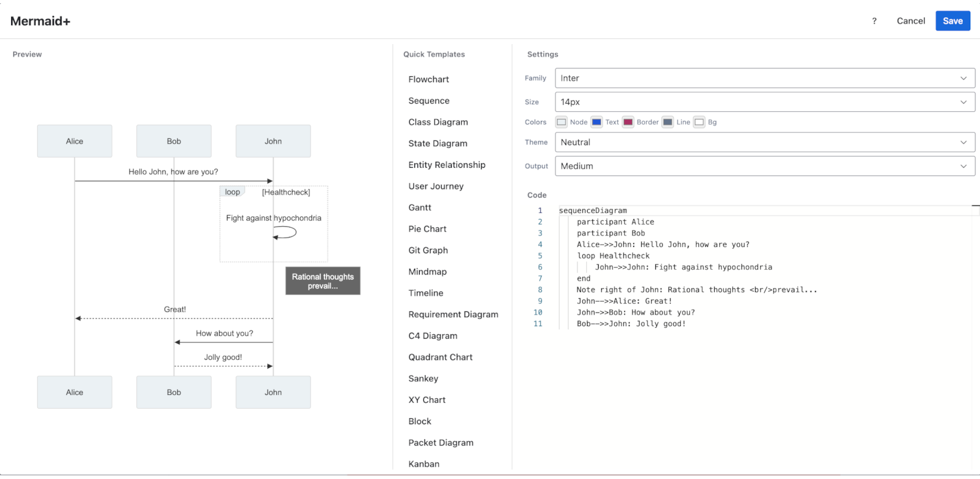The height and width of the screenshot is (479, 980).
Task: Select the loop Healthcheck block in the preview
Action: coord(232,192)
